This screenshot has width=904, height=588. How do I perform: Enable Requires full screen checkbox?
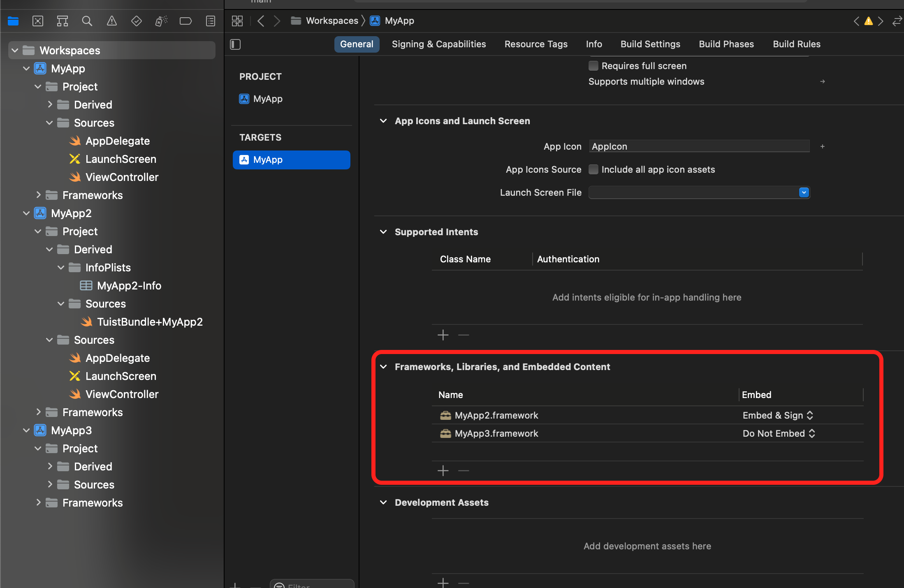(593, 66)
